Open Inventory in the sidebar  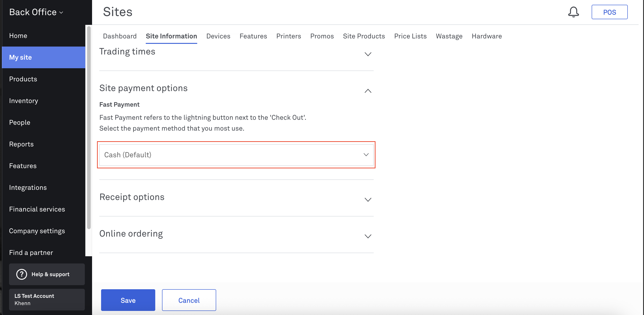[x=44, y=101]
